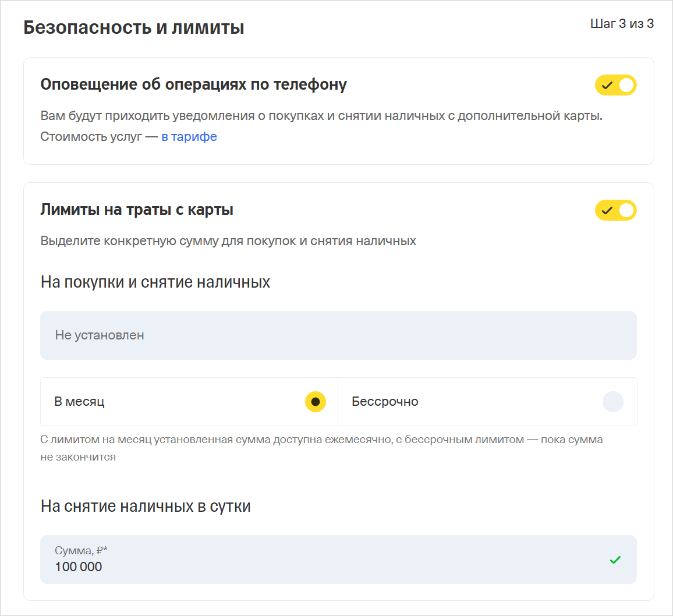The image size is (673, 616).
Task: Click the green validation checkmark icon
Action: pyautogui.click(x=615, y=560)
